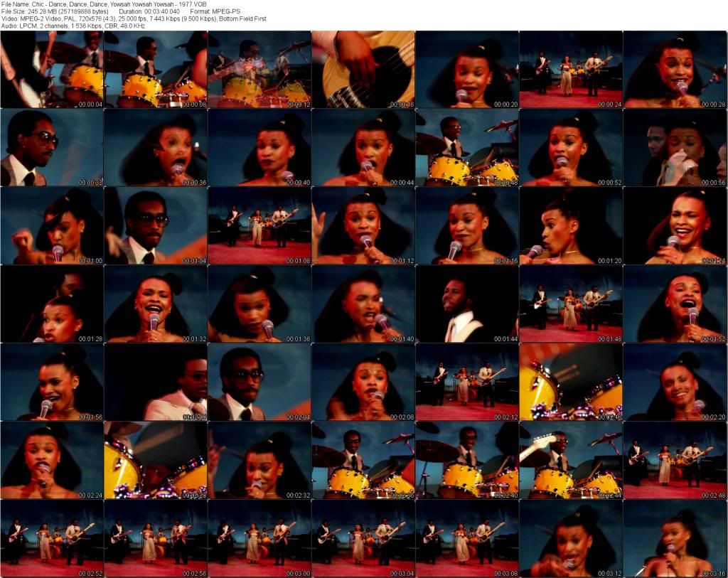728x578 pixels.
Task: Open the frame marked 00:01:40
Action: coord(363,304)
